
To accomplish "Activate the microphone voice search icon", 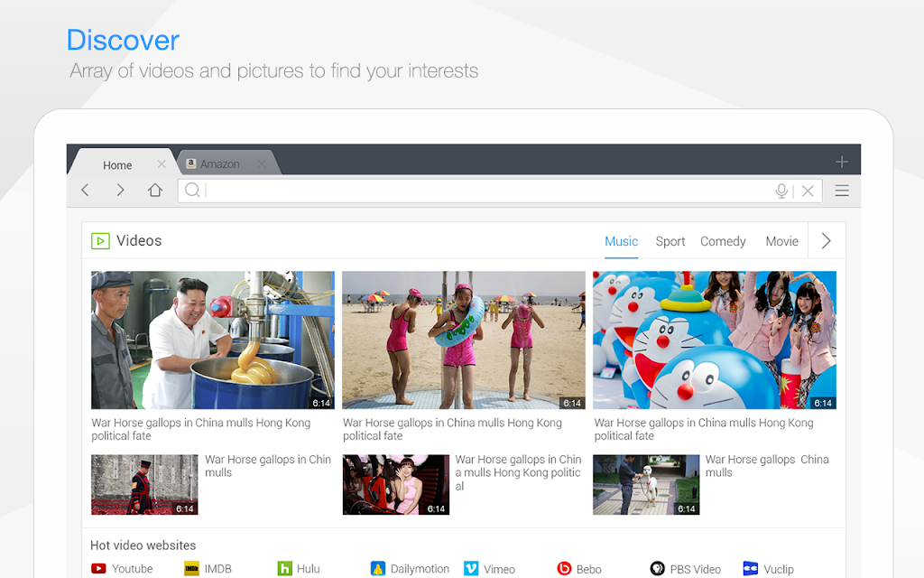I will click(x=781, y=191).
